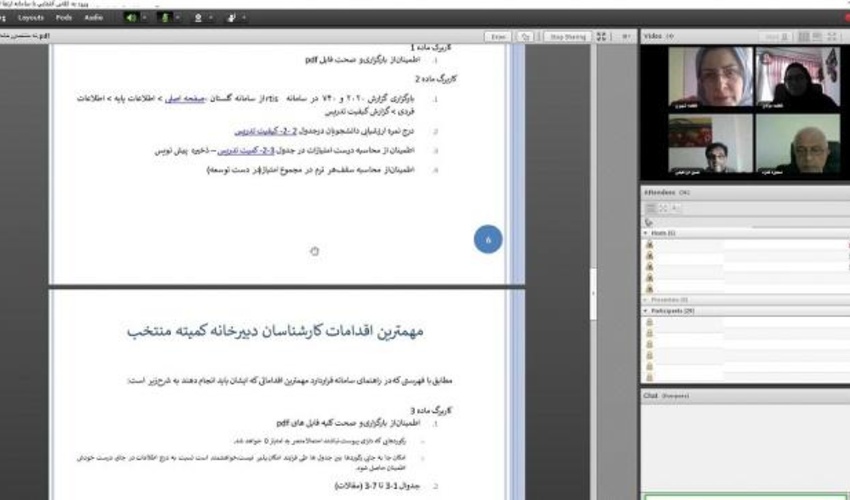Open the صفحه اصلی link in document
The image size is (850, 500).
[185, 99]
